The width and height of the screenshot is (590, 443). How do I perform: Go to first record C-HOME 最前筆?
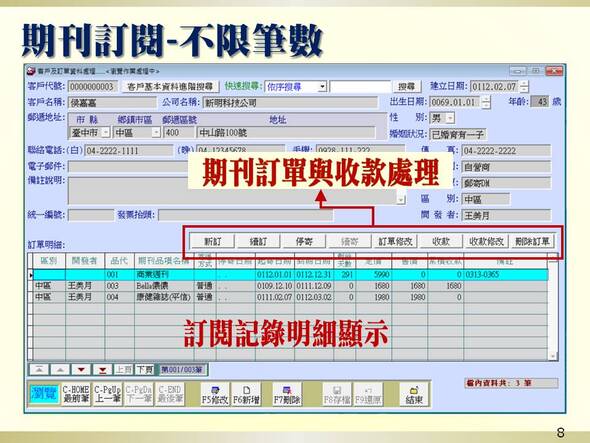(x=76, y=394)
